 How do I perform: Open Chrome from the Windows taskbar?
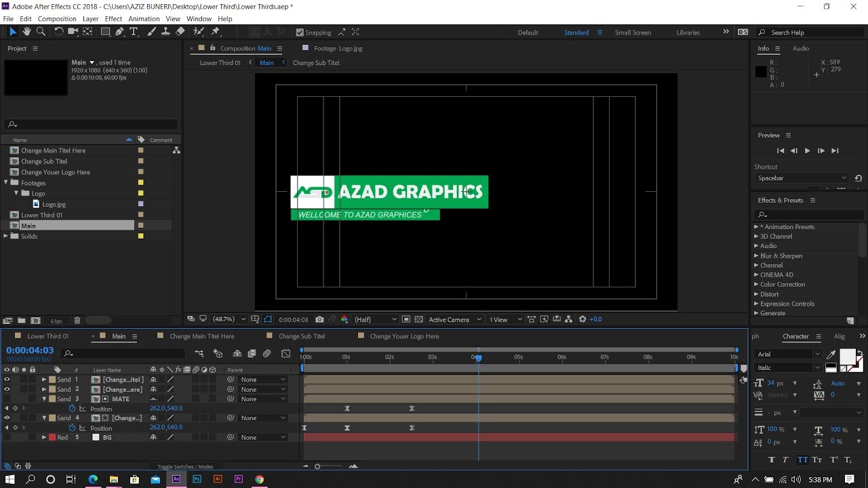click(x=259, y=479)
